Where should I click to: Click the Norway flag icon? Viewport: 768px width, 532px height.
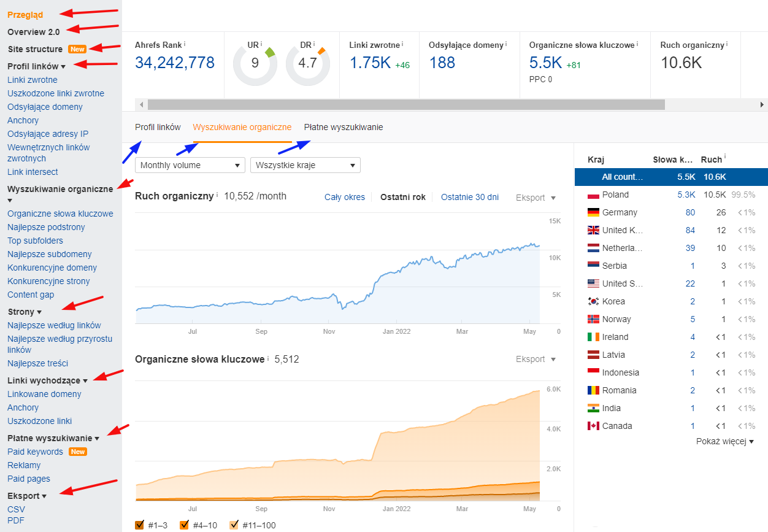coord(593,319)
